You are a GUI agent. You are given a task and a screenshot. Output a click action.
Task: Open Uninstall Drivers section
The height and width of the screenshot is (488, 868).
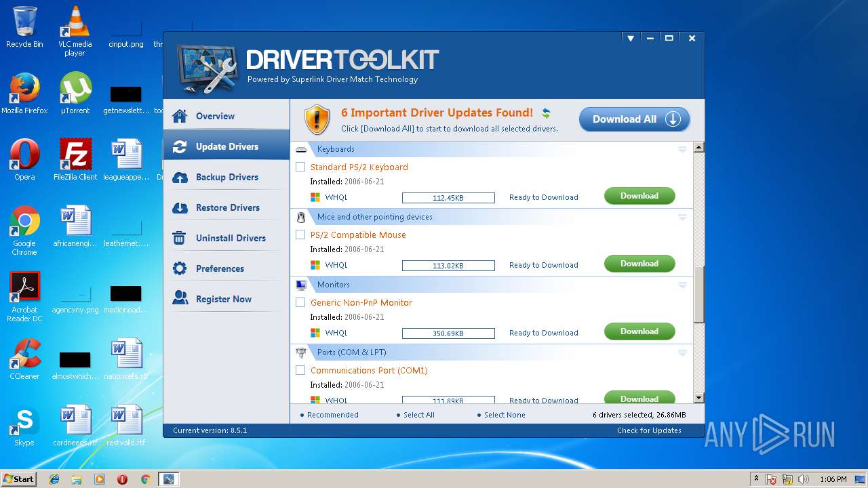click(226, 238)
